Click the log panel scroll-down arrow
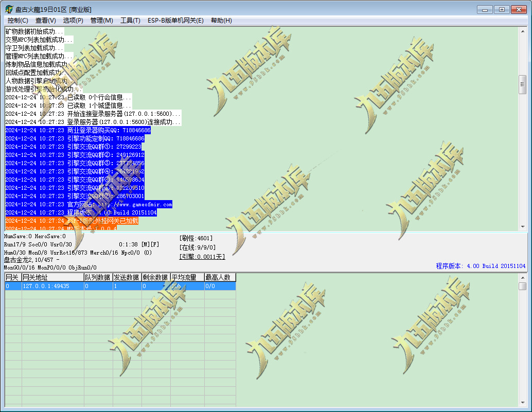 click(523, 226)
